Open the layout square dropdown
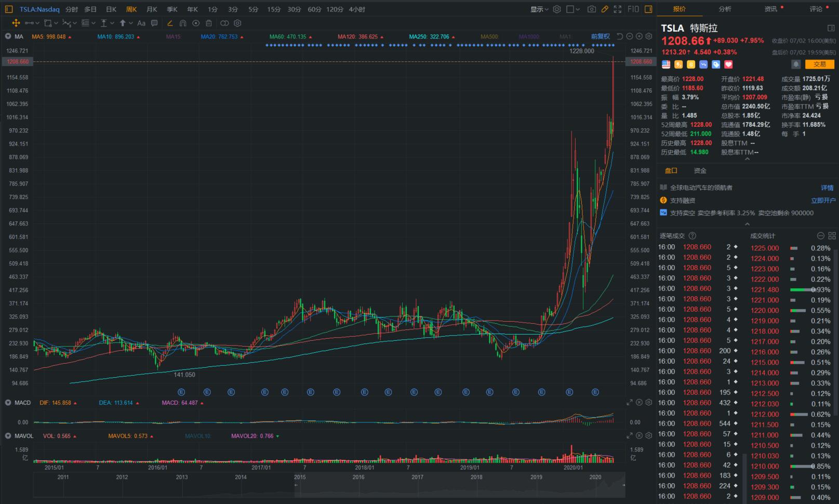The height and width of the screenshot is (504, 839). click(x=573, y=9)
